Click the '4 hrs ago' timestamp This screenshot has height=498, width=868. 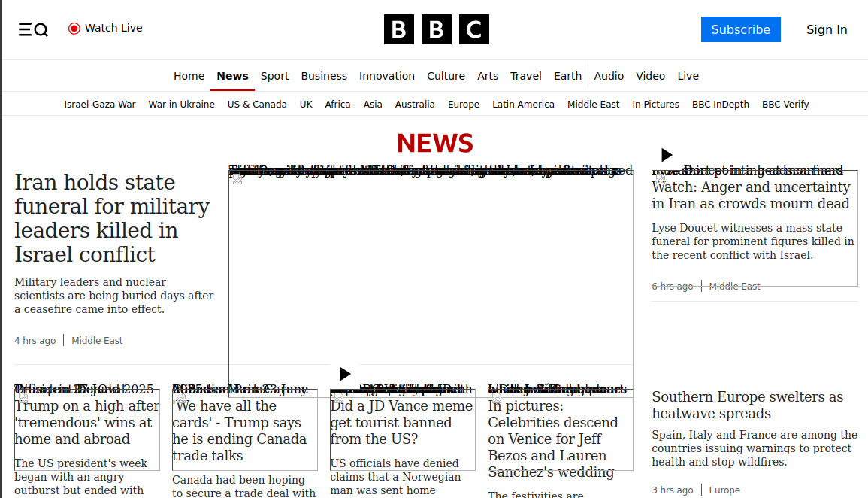(35, 340)
